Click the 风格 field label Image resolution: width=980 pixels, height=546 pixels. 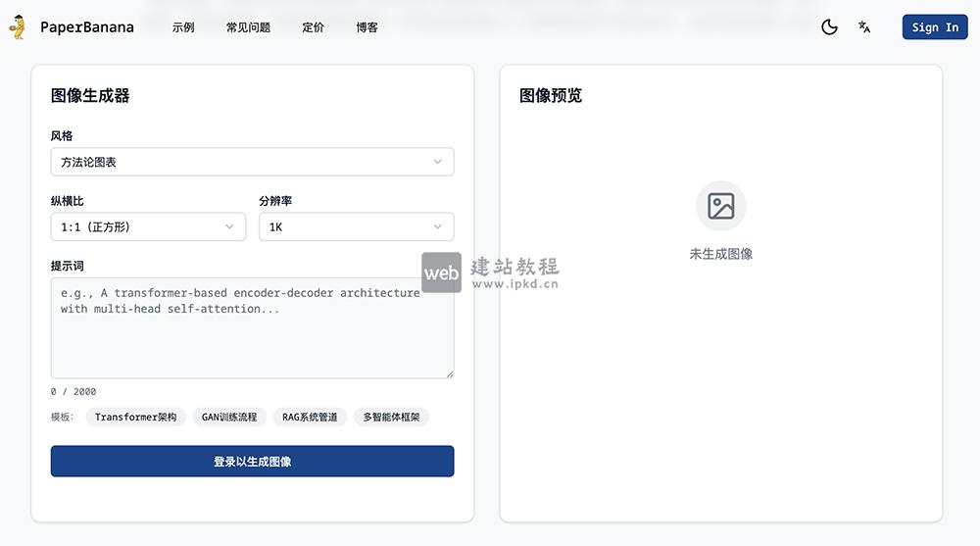(61, 135)
